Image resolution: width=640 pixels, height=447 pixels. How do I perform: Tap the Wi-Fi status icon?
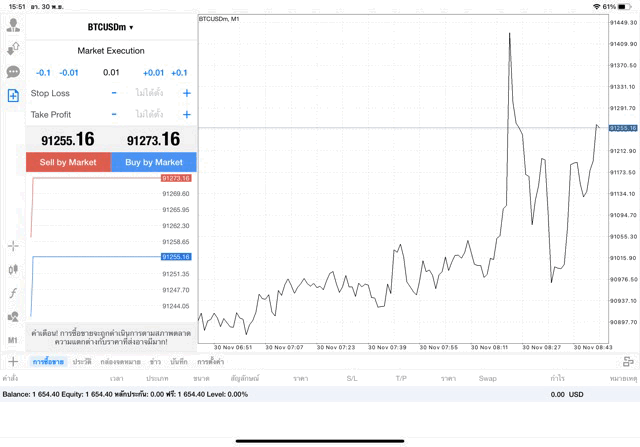[x=597, y=7]
